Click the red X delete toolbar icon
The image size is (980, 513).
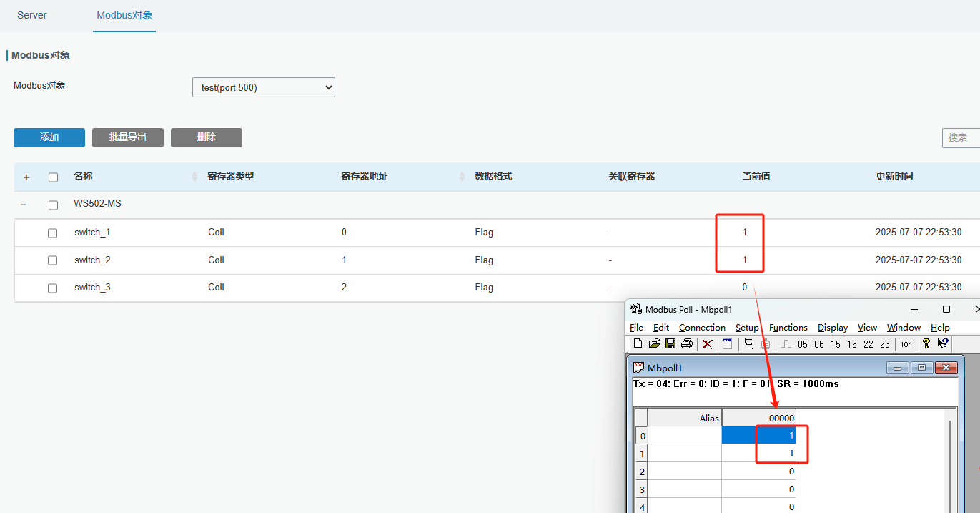tap(708, 344)
